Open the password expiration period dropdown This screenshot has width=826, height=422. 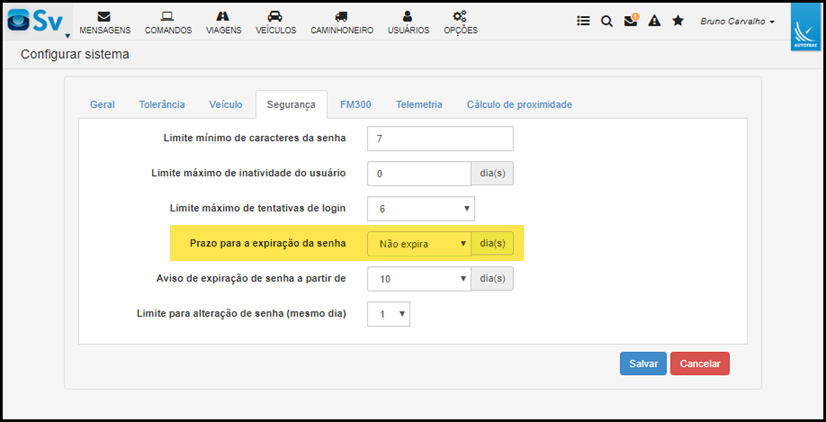tap(419, 244)
